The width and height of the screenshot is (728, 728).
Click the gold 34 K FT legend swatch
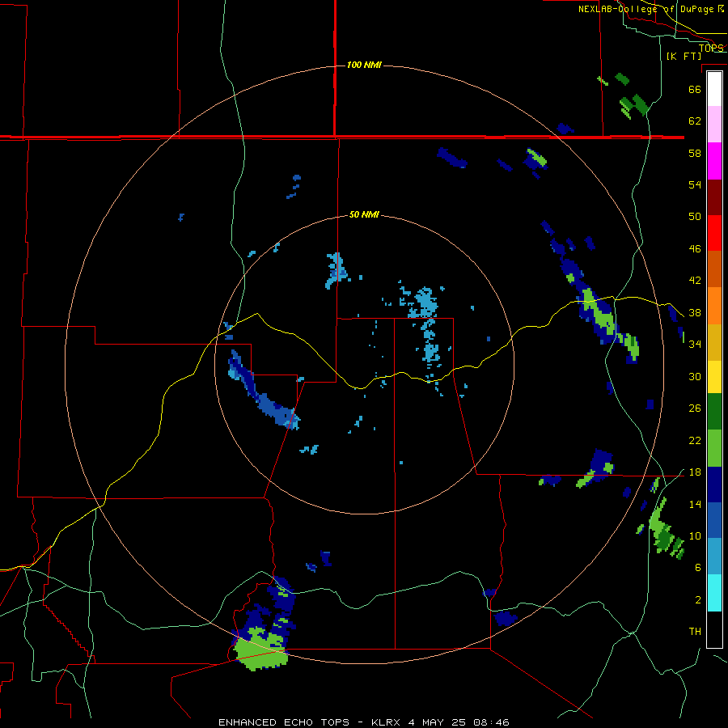714,342
